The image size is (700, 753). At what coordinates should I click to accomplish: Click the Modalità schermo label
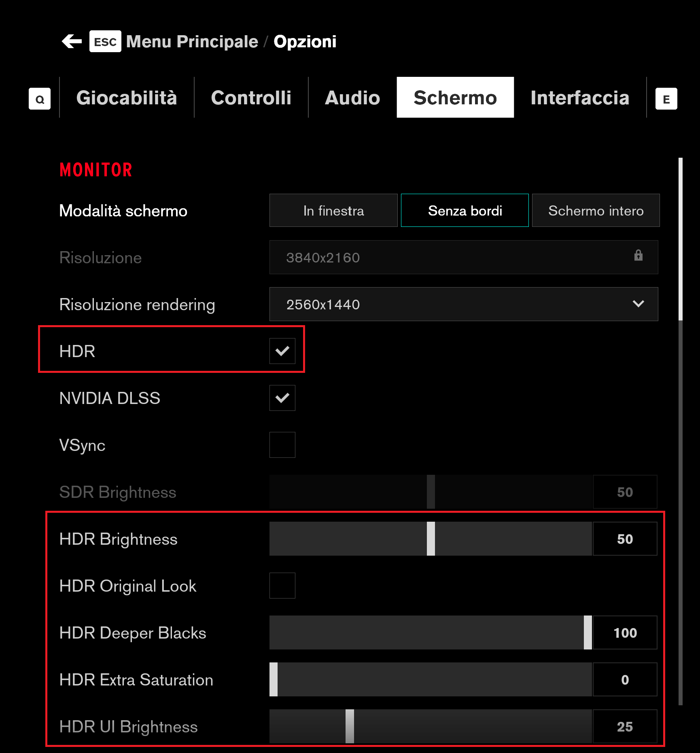tap(123, 211)
